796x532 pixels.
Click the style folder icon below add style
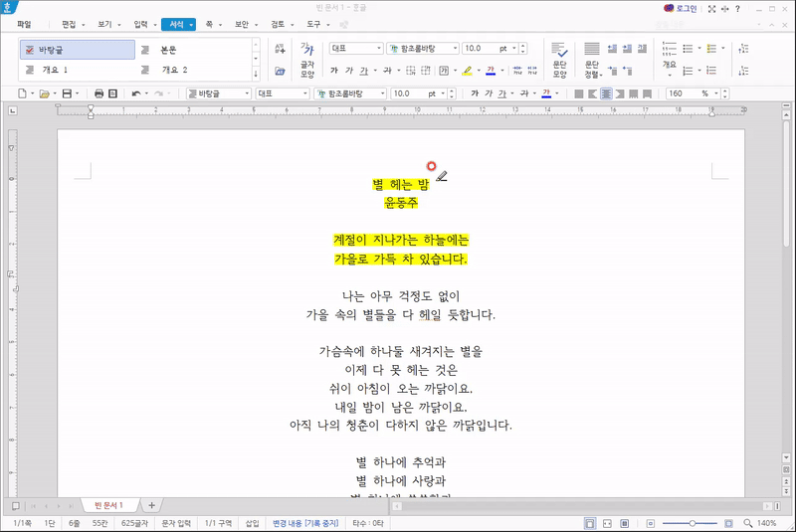[x=280, y=71]
